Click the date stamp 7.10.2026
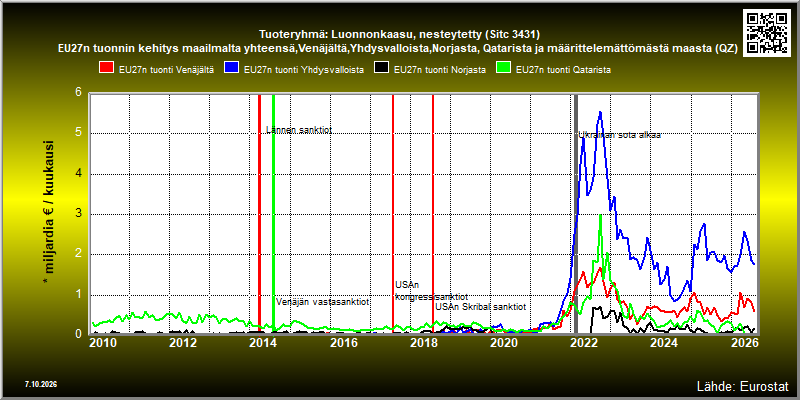 (40, 384)
